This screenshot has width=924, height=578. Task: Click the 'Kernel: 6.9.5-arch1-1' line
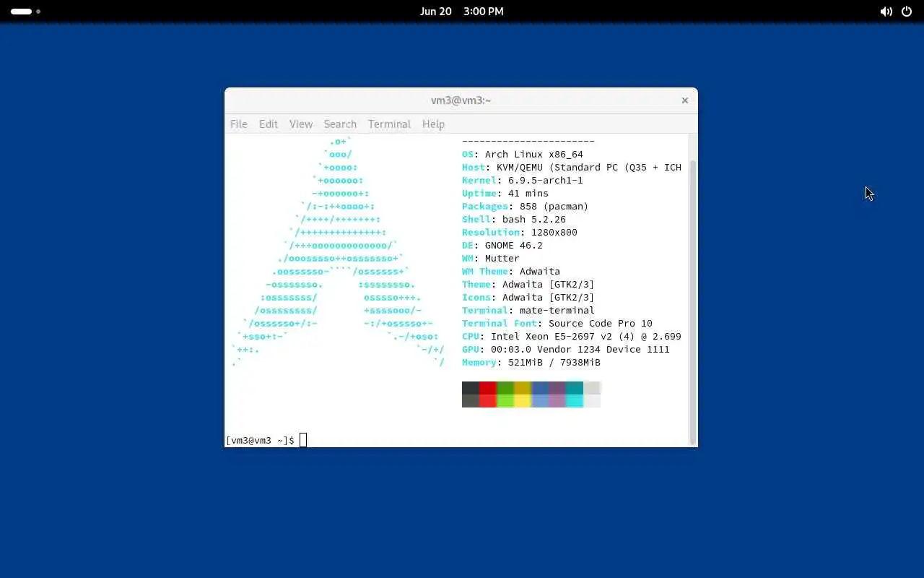point(523,180)
